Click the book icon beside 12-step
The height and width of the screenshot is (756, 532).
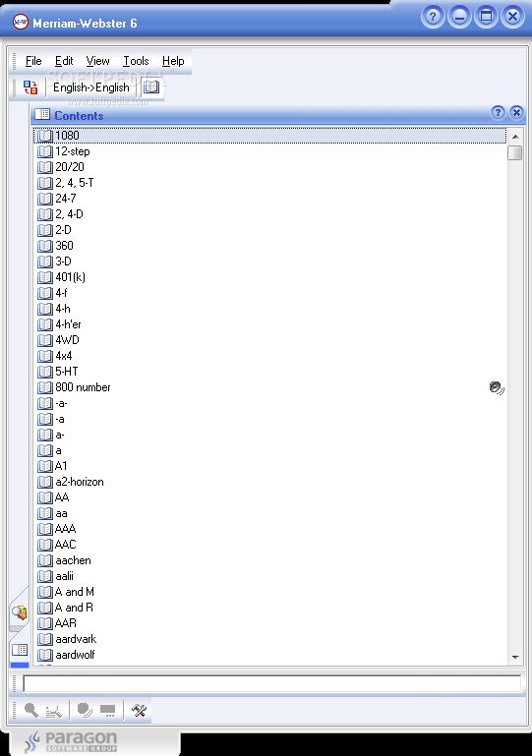[45, 151]
